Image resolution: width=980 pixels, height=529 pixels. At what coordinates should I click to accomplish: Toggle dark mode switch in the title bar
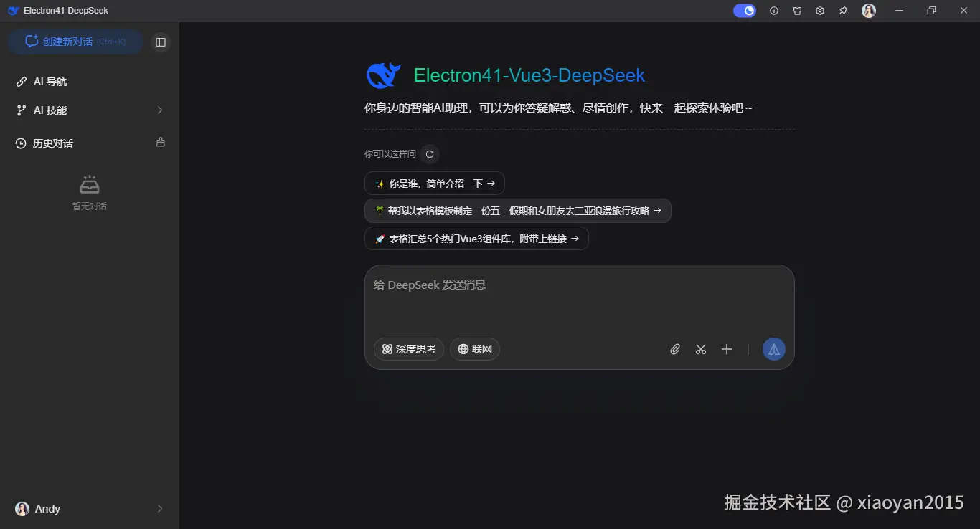[x=744, y=10]
